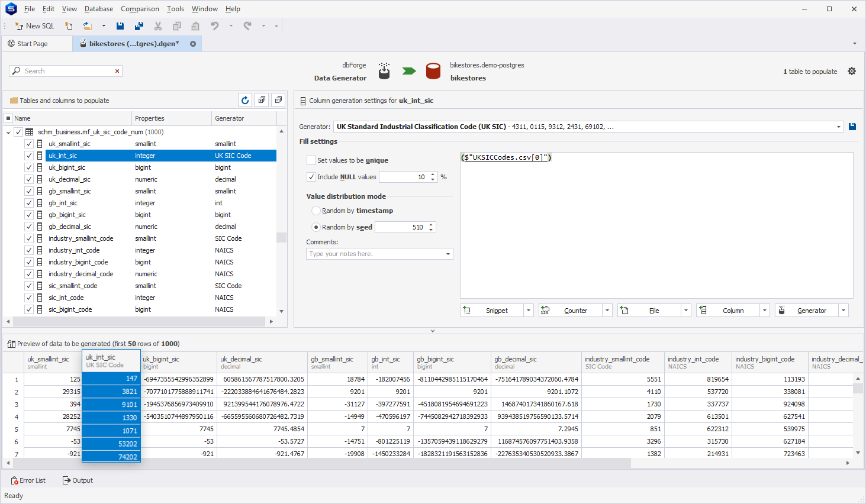Select the uk_decimal_sic column row
Screen dimensions: 866x504
[x=161, y=179]
